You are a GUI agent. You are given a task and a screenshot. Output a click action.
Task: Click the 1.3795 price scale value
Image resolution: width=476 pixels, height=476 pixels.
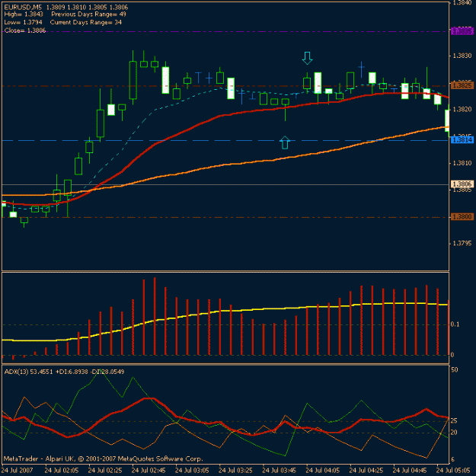pos(462,244)
